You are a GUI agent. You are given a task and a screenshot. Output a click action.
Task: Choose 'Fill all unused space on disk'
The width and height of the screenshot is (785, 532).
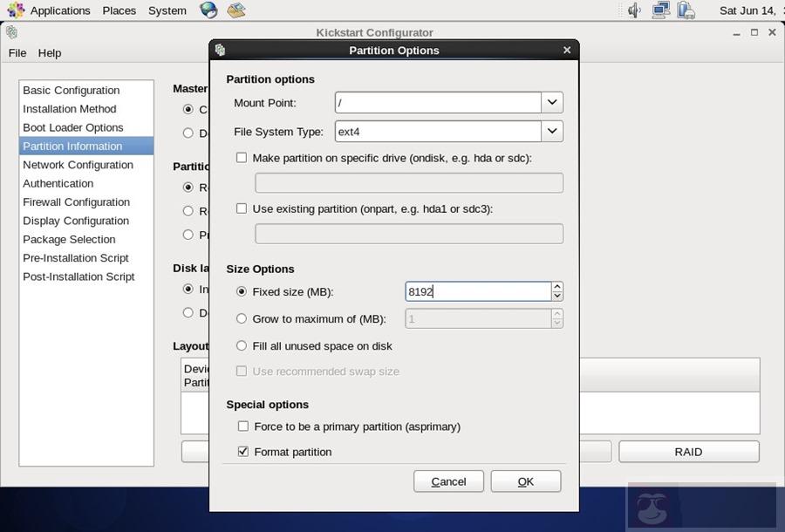pos(242,345)
